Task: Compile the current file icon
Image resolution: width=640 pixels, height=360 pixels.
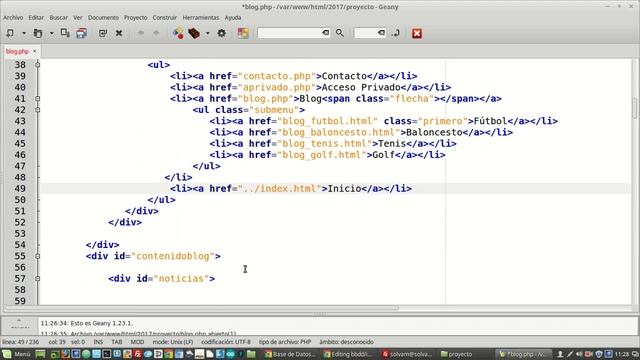Action: (178, 33)
